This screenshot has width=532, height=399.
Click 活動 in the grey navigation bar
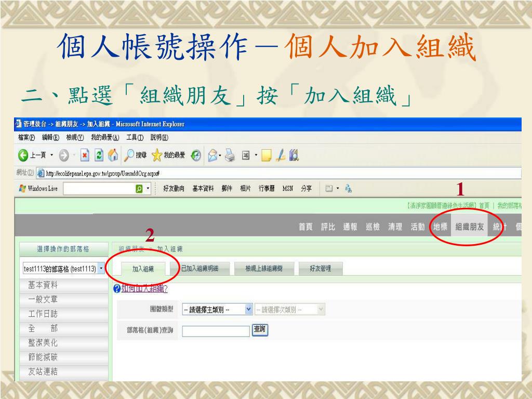418,227
